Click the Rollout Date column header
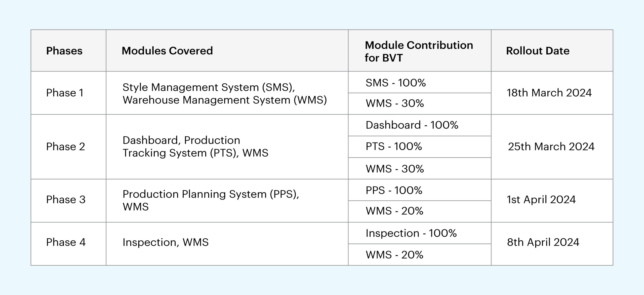The image size is (644, 295). [x=538, y=51]
